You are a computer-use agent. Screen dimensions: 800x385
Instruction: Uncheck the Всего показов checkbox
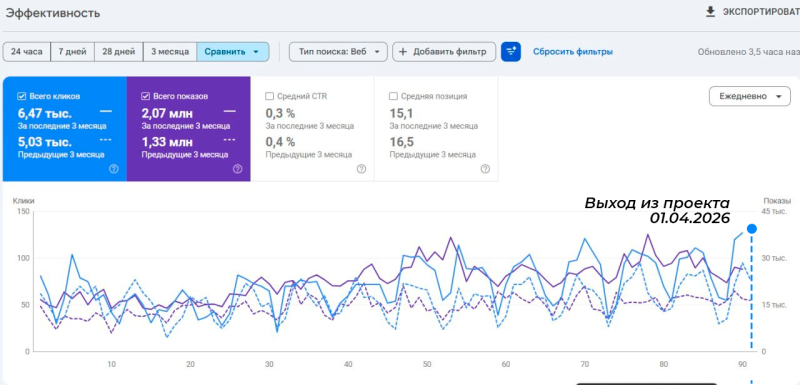pos(145,96)
